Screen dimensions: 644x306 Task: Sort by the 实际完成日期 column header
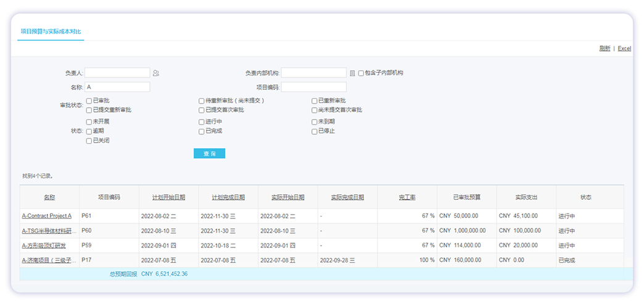[x=347, y=197]
